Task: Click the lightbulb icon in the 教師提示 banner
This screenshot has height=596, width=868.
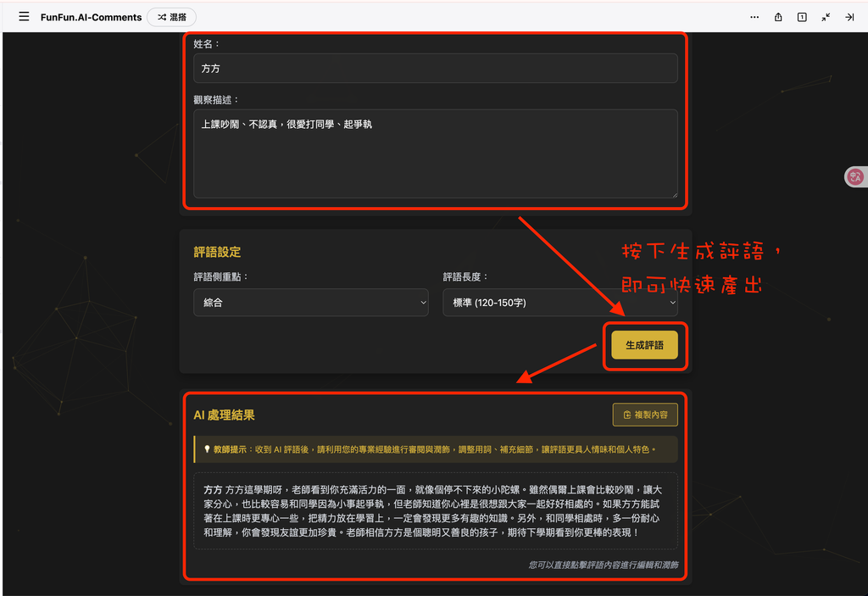Action: click(x=206, y=448)
